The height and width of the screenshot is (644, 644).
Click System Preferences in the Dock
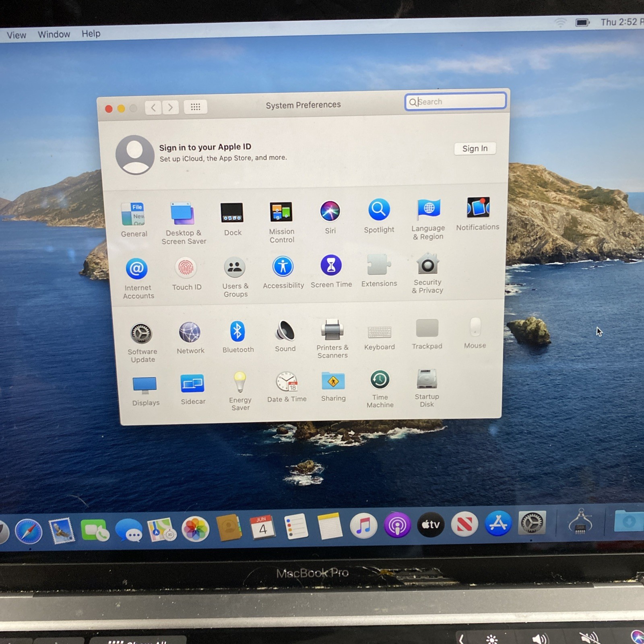[532, 522]
